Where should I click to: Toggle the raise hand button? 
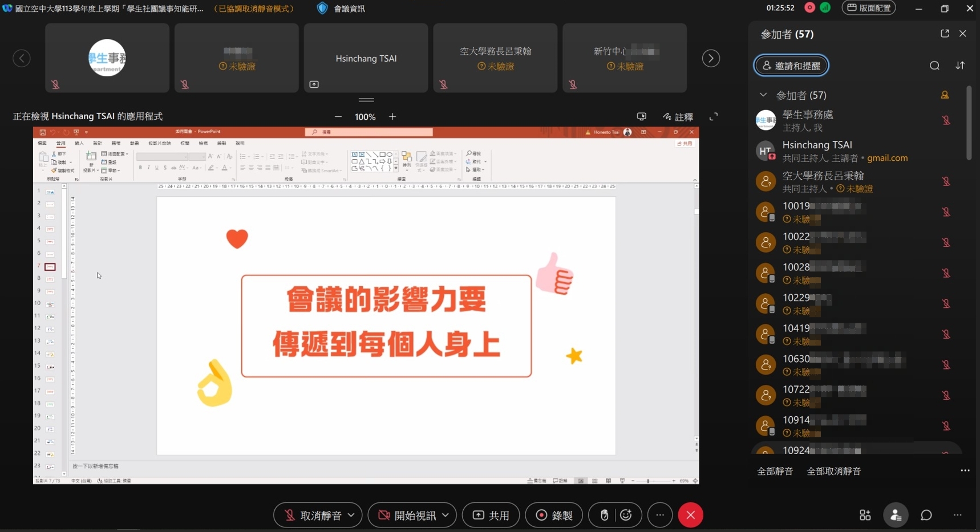(x=604, y=515)
